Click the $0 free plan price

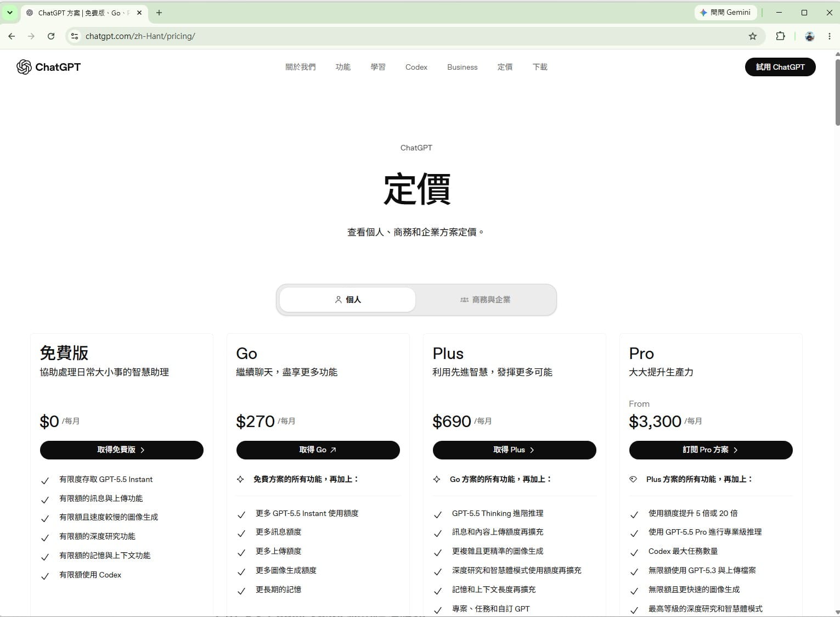pos(49,421)
